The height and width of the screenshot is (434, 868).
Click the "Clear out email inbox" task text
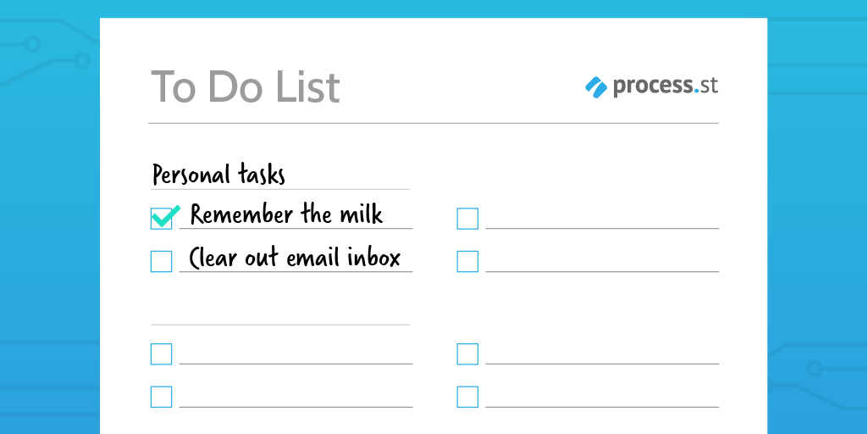point(294,257)
